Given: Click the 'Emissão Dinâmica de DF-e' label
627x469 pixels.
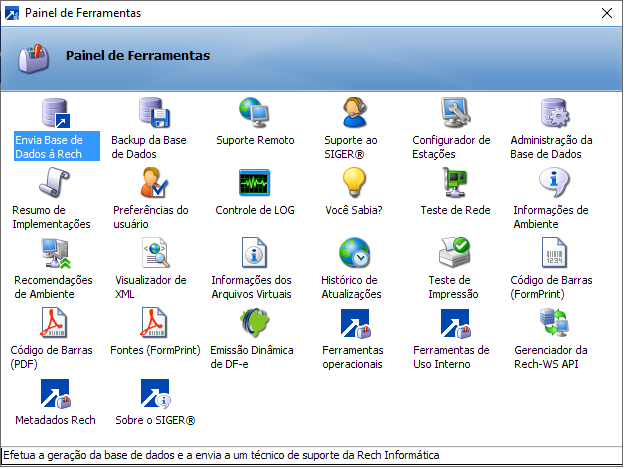Looking at the screenshot, I should pos(253,358).
